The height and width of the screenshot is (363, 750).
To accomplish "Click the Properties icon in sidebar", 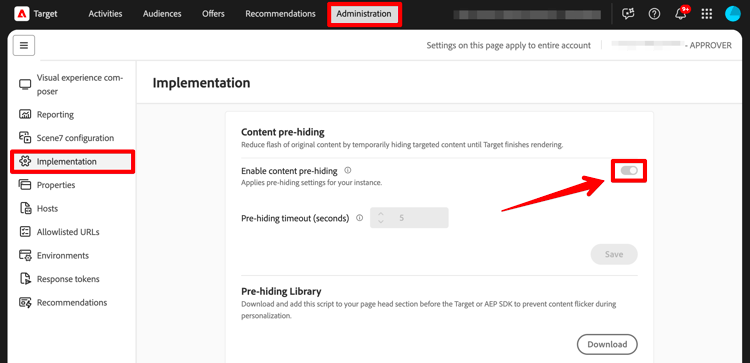I will pos(24,185).
